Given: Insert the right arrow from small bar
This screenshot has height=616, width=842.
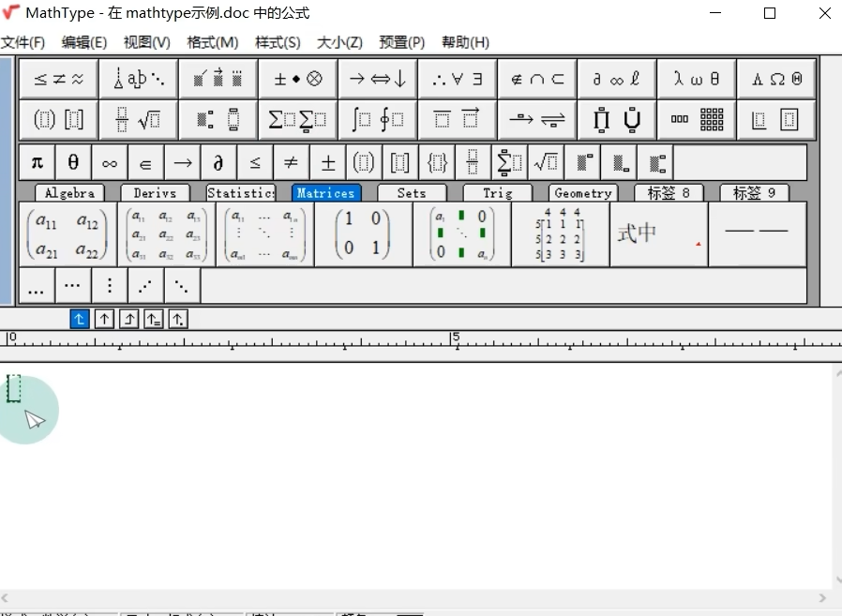Looking at the screenshot, I should (x=182, y=162).
